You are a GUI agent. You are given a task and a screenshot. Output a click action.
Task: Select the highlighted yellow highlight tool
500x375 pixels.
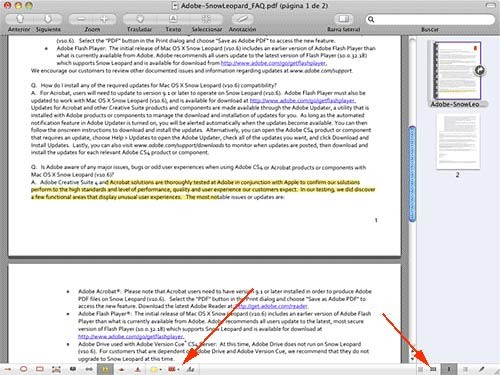click(x=105, y=369)
